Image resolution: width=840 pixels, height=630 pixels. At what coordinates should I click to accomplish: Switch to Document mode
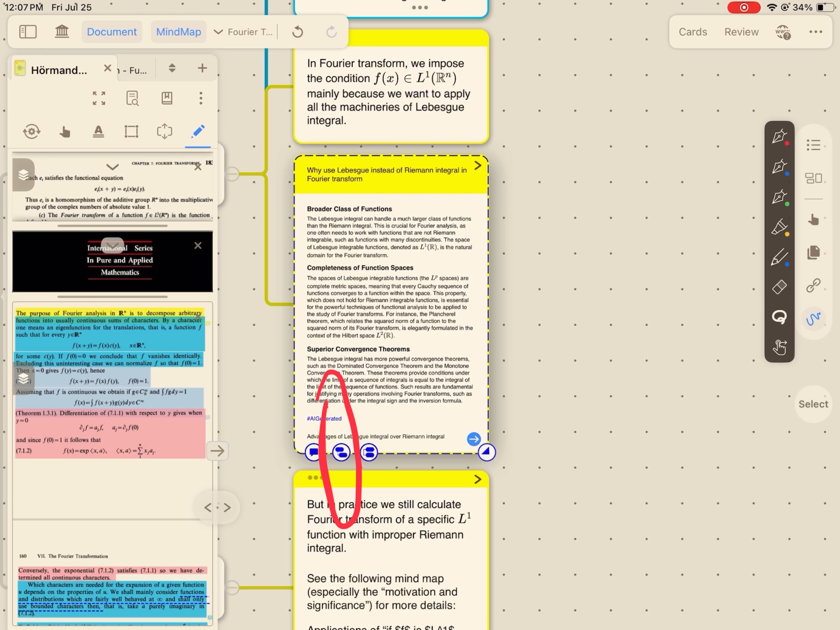(x=112, y=31)
